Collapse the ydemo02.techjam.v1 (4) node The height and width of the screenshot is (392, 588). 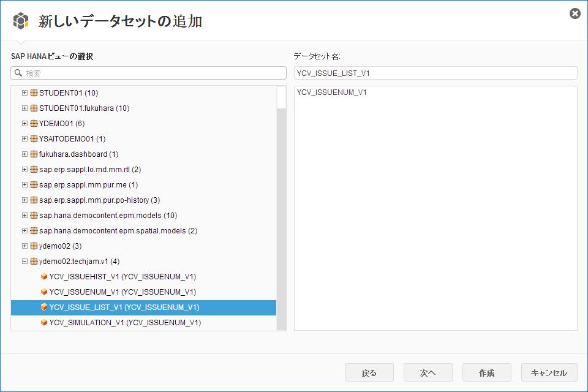[24, 262]
